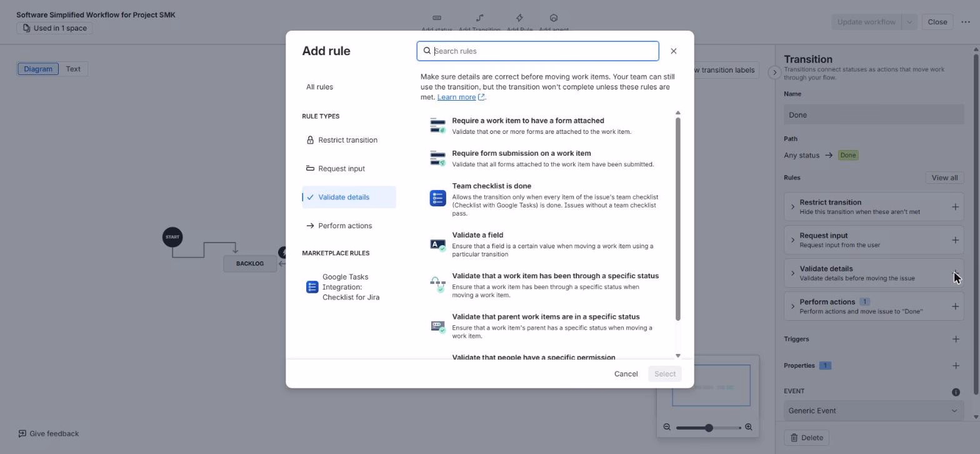
Task: Switch to Diagram view
Action: click(38, 69)
